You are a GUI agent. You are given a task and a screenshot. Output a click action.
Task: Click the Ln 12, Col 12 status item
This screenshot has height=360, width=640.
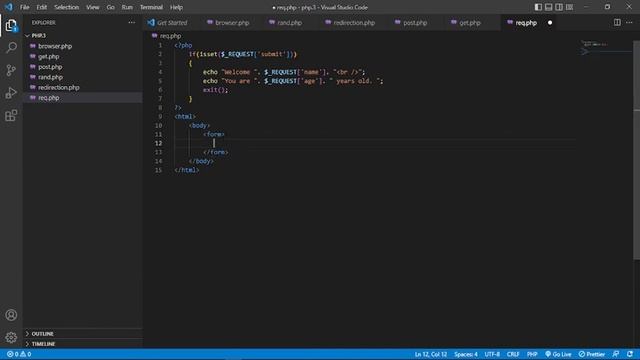(431, 354)
